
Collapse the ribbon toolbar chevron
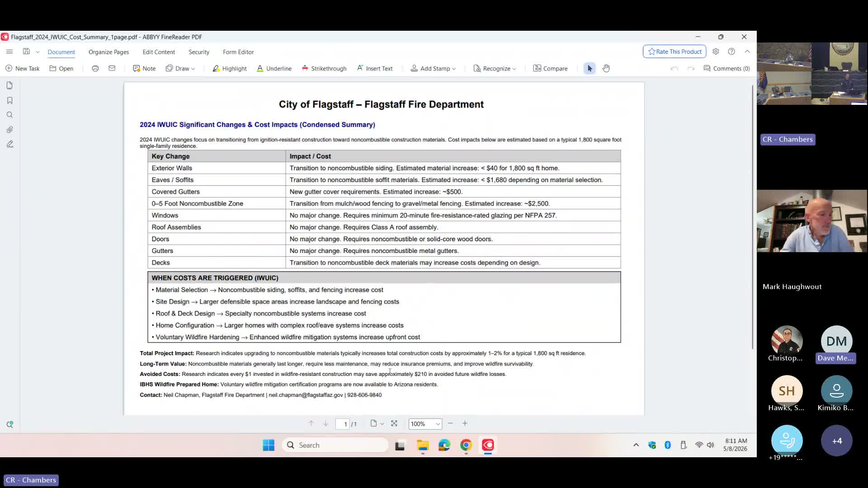coord(747,52)
